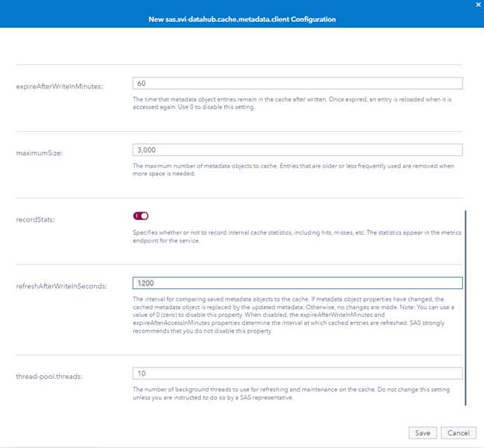Click the recordStats label
Viewport: 484px width, 448px height.
click(36, 219)
